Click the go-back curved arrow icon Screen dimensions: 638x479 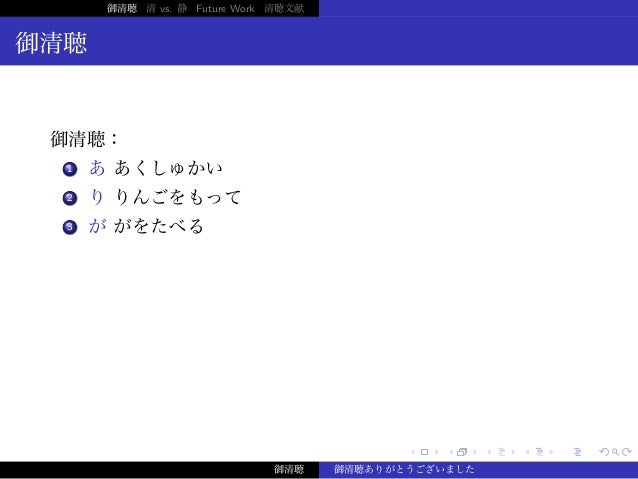pyautogui.click(x=604, y=452)
